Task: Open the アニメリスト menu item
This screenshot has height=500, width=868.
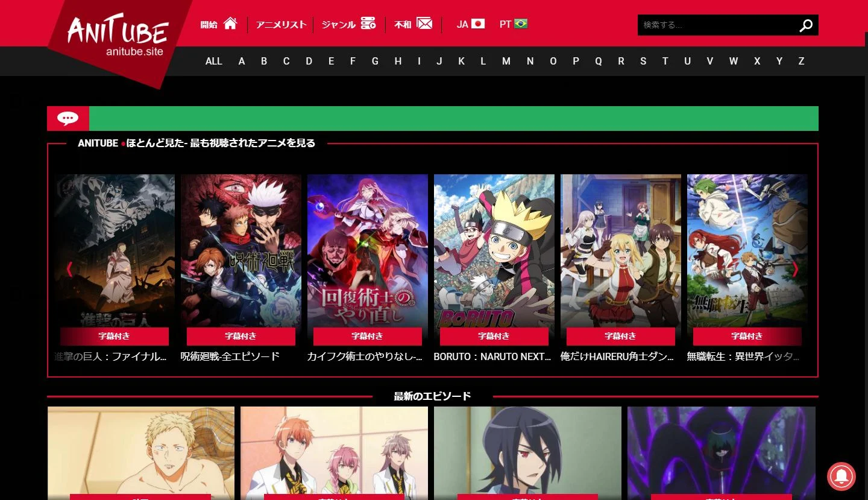Action: (281, 25)
